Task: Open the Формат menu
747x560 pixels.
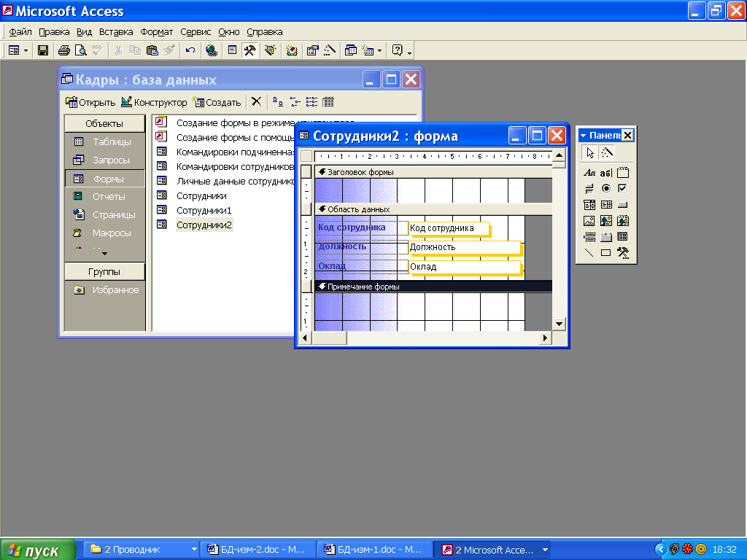Action: point(156,32)
